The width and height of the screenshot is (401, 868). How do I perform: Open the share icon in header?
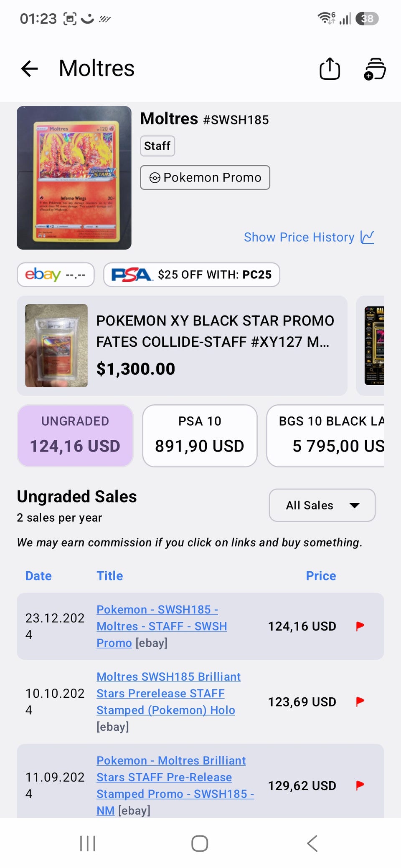330,68
